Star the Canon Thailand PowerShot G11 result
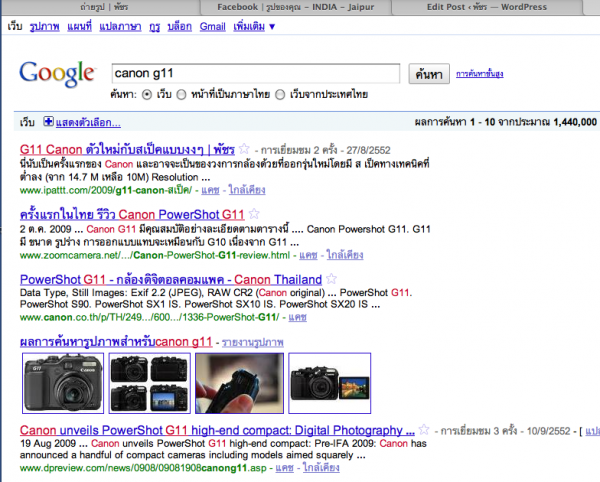Viewport: 600px width, 482px height. pyautogui.click(x=331, y=279)
